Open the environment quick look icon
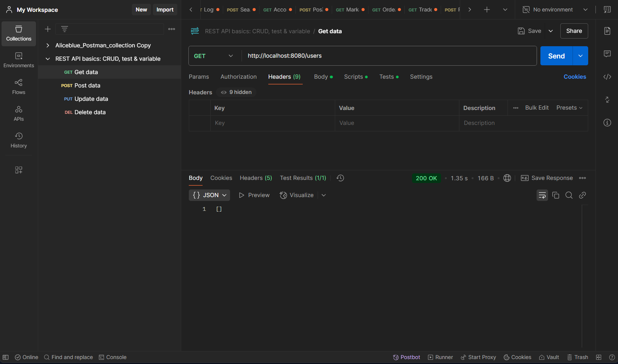618x364 pixels. pos(607,10)
